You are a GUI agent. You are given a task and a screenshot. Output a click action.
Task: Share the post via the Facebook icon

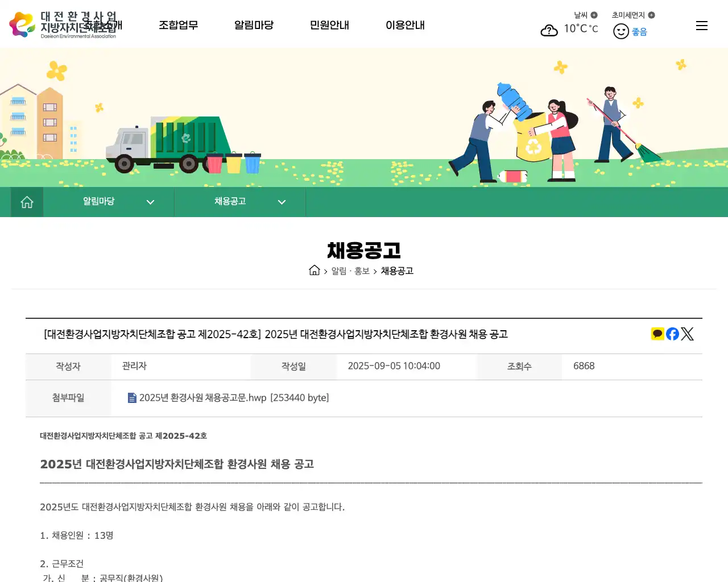(672, 334)
